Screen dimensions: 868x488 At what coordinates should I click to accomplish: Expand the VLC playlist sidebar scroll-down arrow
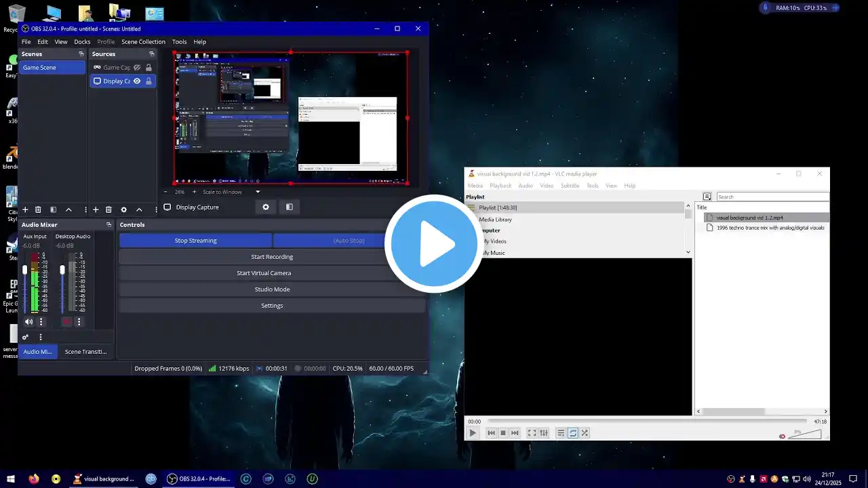pos(688,252)
